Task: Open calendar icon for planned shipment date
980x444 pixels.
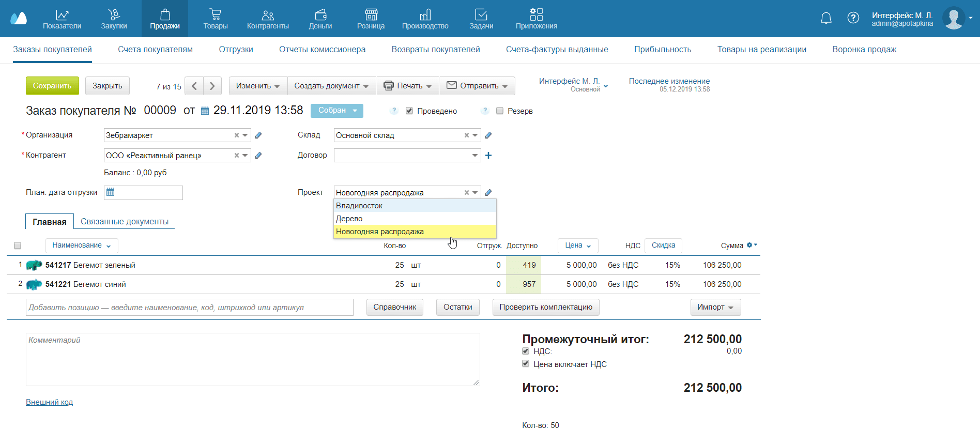Action: pos(110,192)
